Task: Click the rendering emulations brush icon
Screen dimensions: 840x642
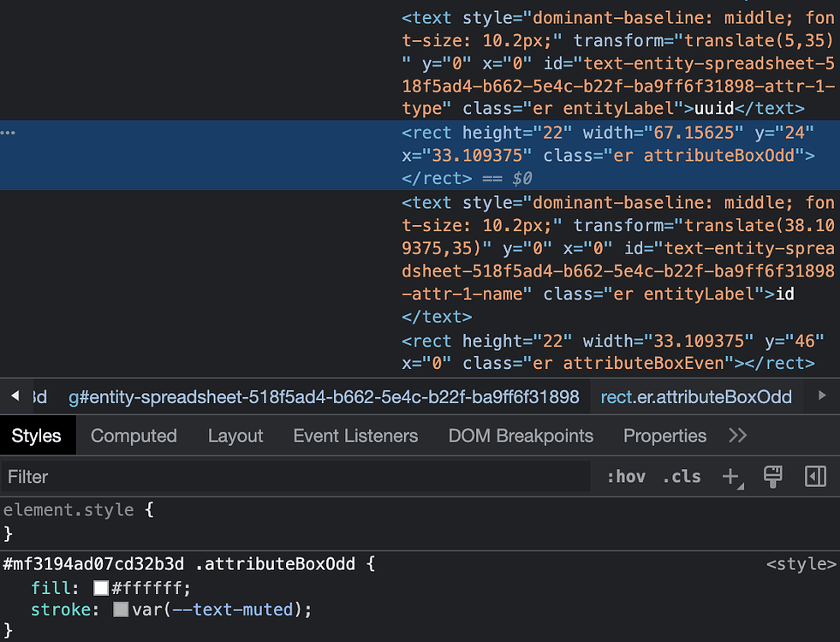Action: 772,477
